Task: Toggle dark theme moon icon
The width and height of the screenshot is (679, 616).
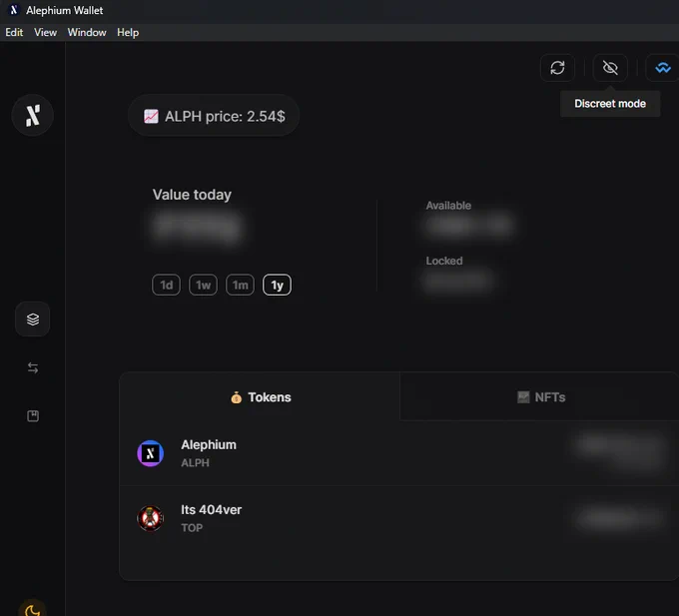Action: point(33,609)
